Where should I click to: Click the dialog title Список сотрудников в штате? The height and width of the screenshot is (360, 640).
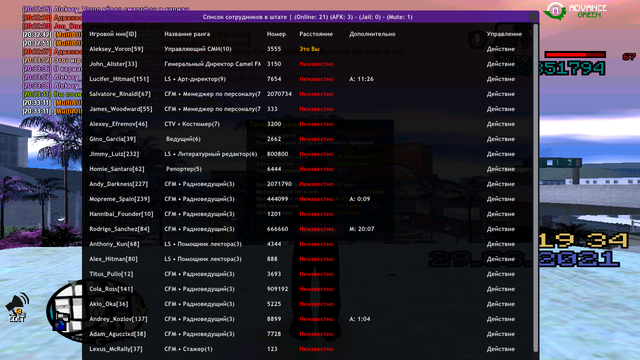coord(244,17)
